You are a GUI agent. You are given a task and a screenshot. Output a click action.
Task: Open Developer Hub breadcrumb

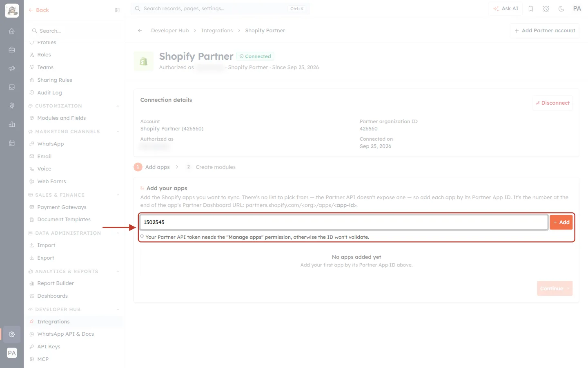pyautogui.click(x=170, y=31)
